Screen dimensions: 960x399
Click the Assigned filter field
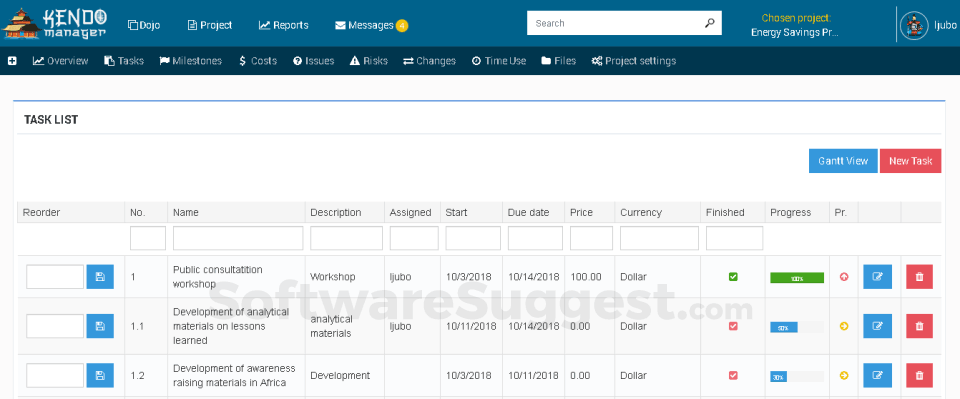click(414, 238)
